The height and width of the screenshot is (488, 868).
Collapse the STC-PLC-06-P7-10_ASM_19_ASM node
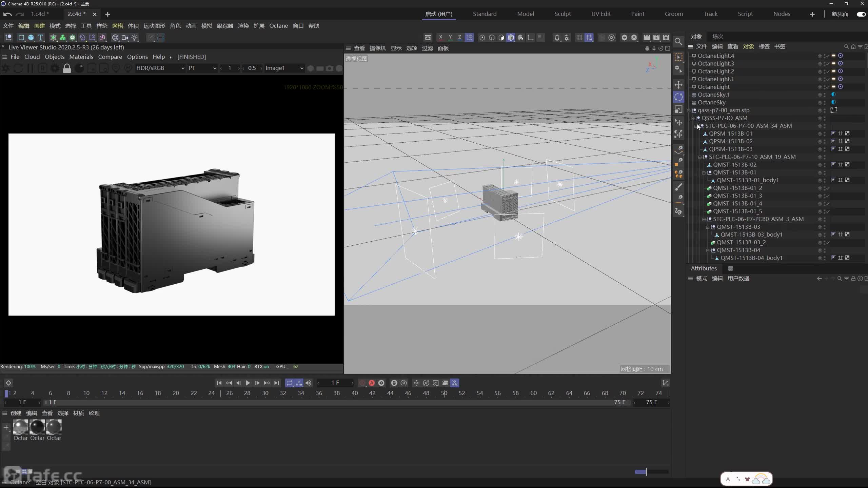(700, 157)
